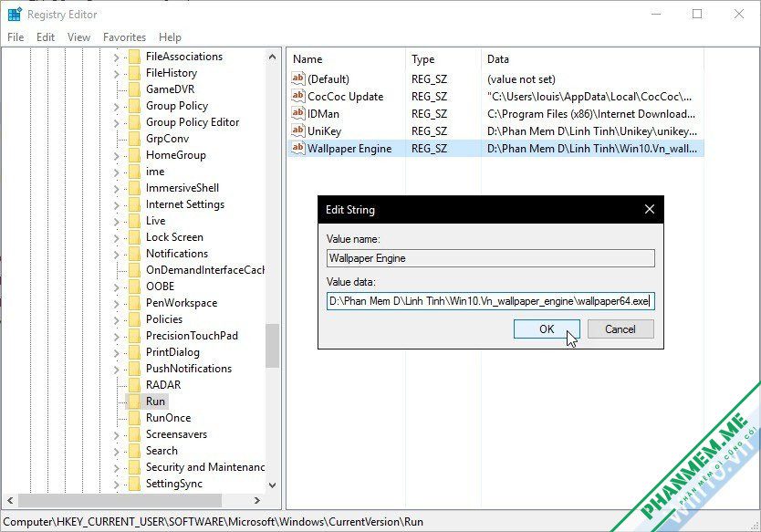The height and width of the screenshot is (532, 761).
Task: Select the IDMan data path text
Action: click(591, 114)
